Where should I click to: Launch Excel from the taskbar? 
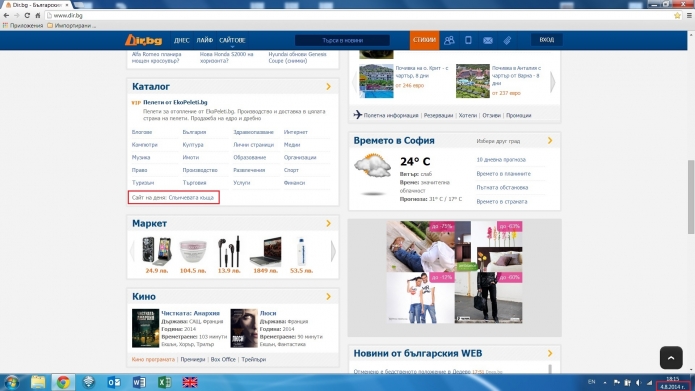pyautogui.click(x=164, y=382)
